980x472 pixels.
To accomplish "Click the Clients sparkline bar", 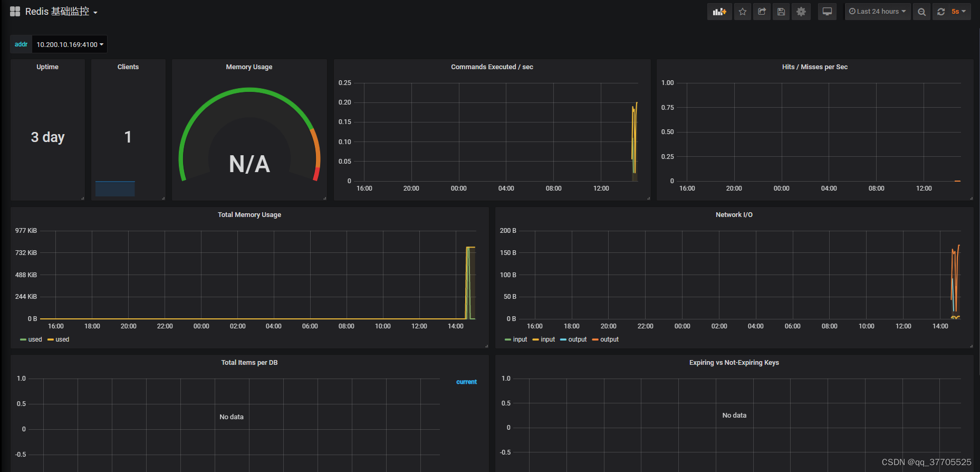I will click(115, 188).
